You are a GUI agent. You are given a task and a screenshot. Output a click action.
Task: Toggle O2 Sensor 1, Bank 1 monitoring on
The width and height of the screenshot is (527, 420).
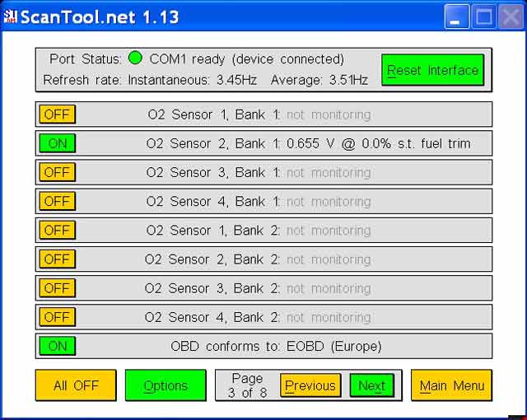[x=57, y=114]
